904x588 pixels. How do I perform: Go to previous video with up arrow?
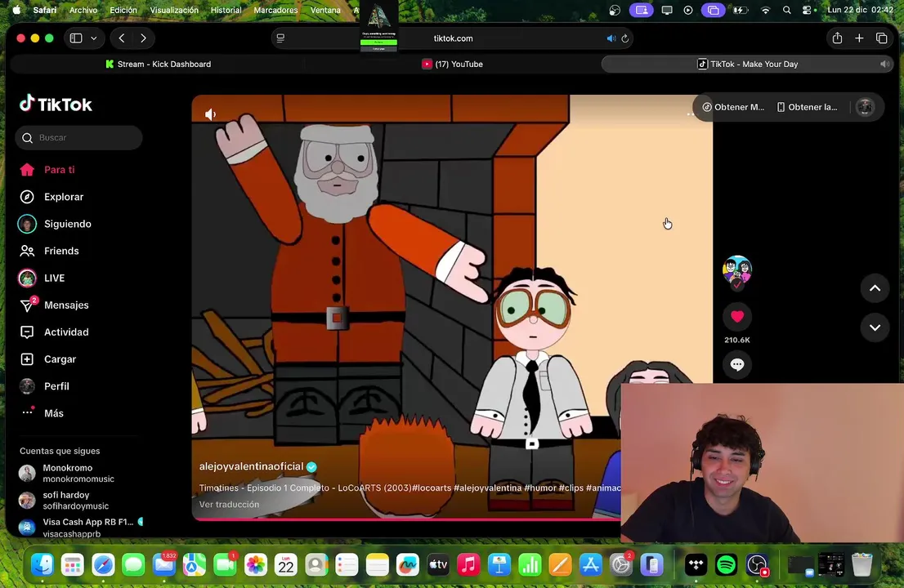click(875, 288)
